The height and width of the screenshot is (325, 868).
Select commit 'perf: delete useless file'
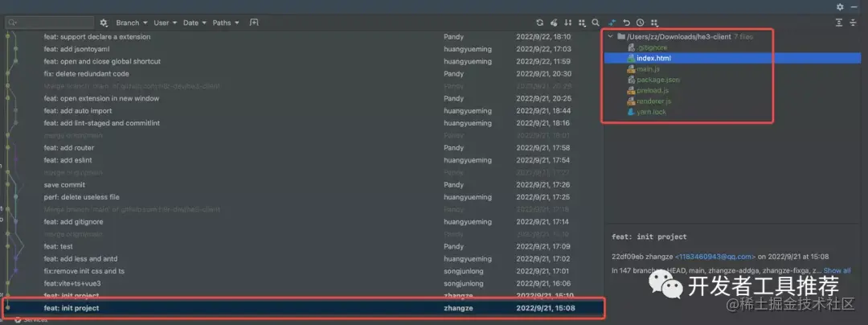pyautogui.click(x=81, y=197)
